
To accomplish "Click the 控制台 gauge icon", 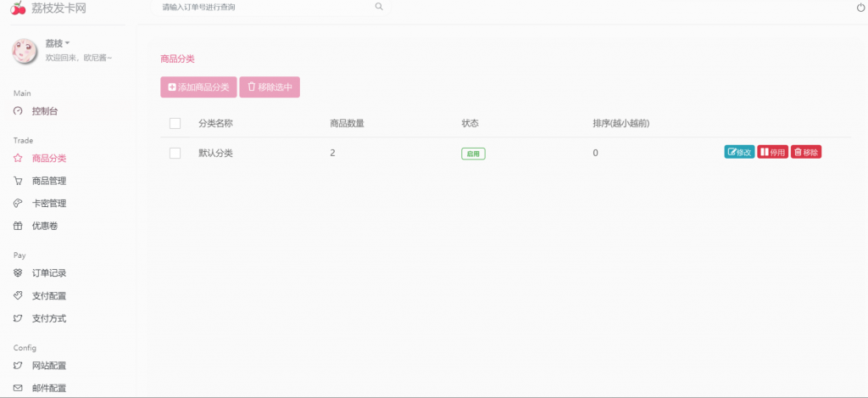I will click(x=18, y=111).
